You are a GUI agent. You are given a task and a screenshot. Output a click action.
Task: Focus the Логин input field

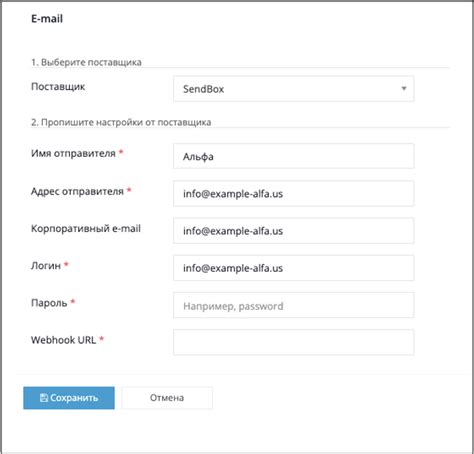[294, 268]
